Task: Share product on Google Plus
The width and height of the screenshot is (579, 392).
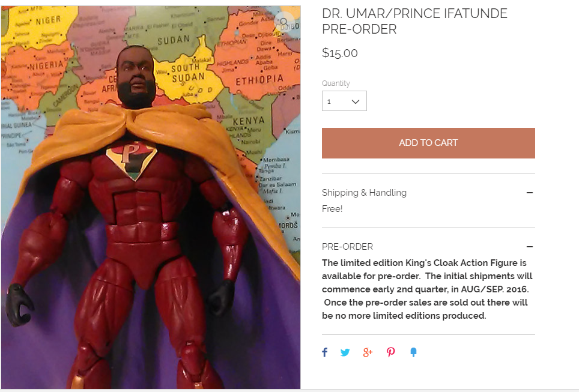Action: tap(368, 352)
